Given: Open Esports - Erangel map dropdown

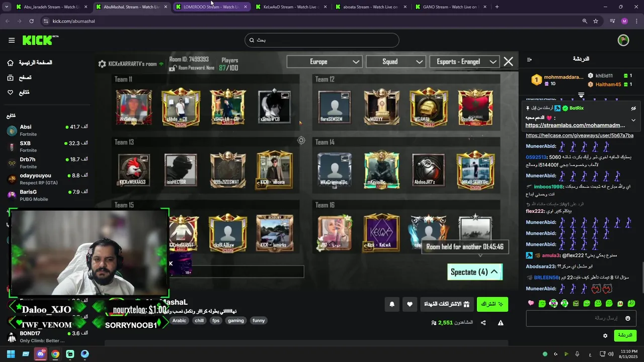Looking at the screenshot, I should (464, 62).
